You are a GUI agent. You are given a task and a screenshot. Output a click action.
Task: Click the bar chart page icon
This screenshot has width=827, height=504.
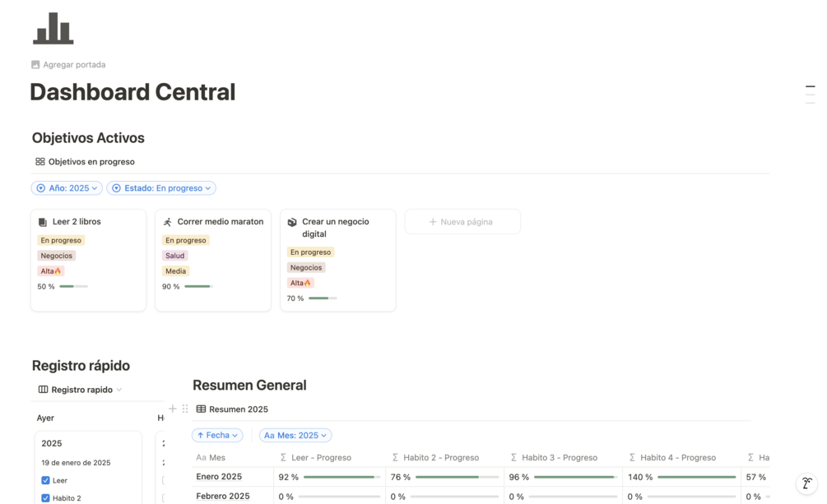click(53, 29)
